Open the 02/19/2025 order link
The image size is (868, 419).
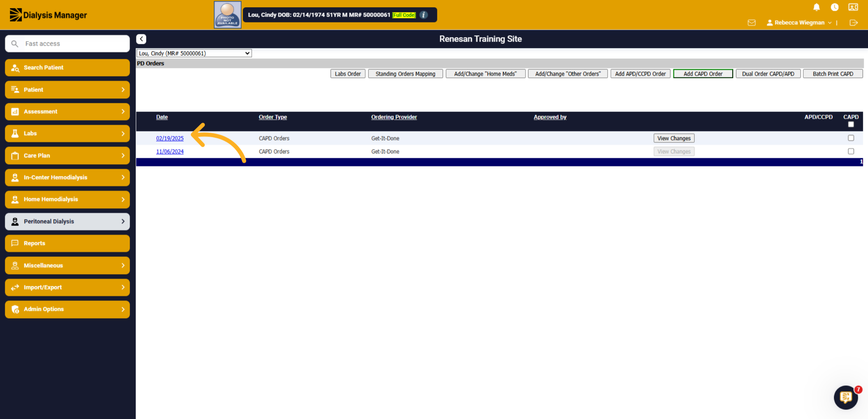tap(170, 138)
